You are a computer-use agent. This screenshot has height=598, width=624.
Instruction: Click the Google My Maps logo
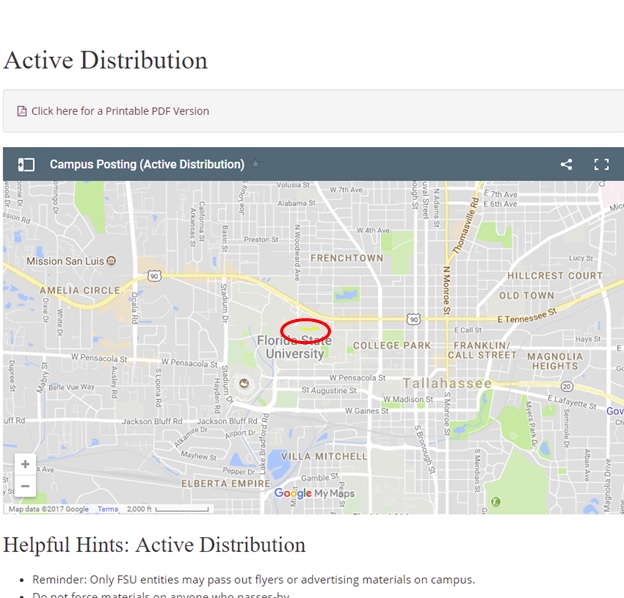point(314,493)
